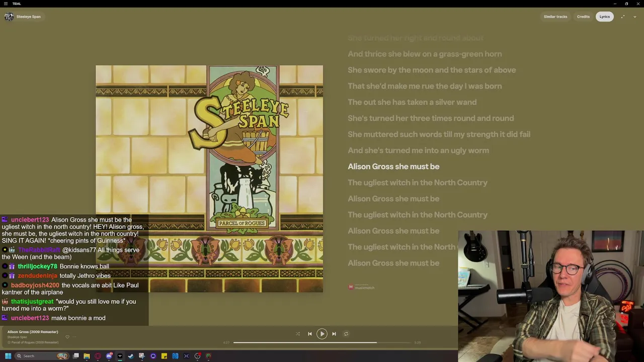This screenshot has height=362, width=644.
Task: Minimize the TIDAL window
Action: click(x=614, y=4)
